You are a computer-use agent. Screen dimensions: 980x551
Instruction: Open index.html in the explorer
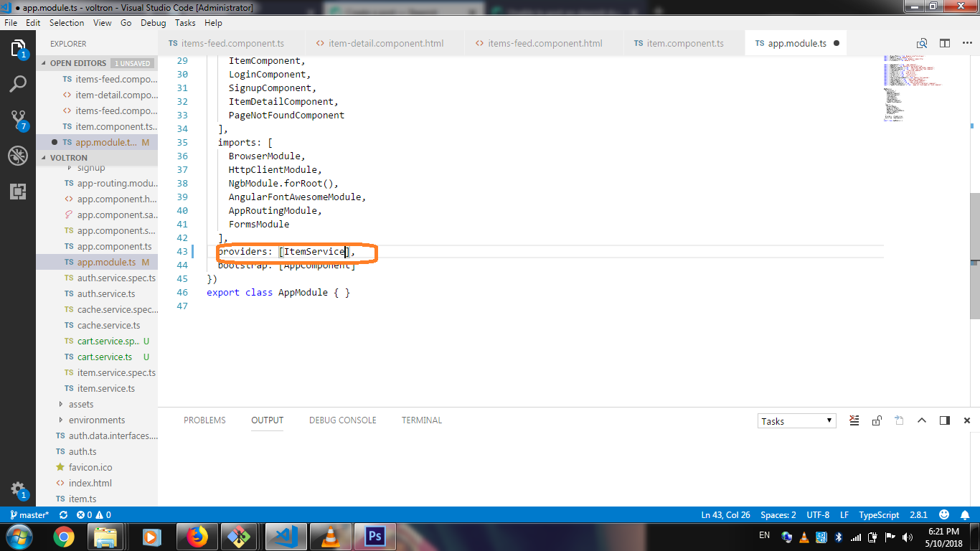coord(90,483)
